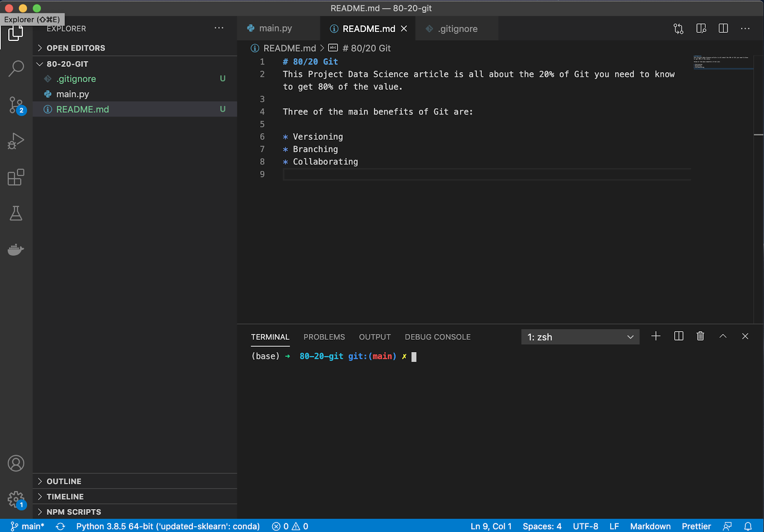Expand the Open Editors section

75,48
